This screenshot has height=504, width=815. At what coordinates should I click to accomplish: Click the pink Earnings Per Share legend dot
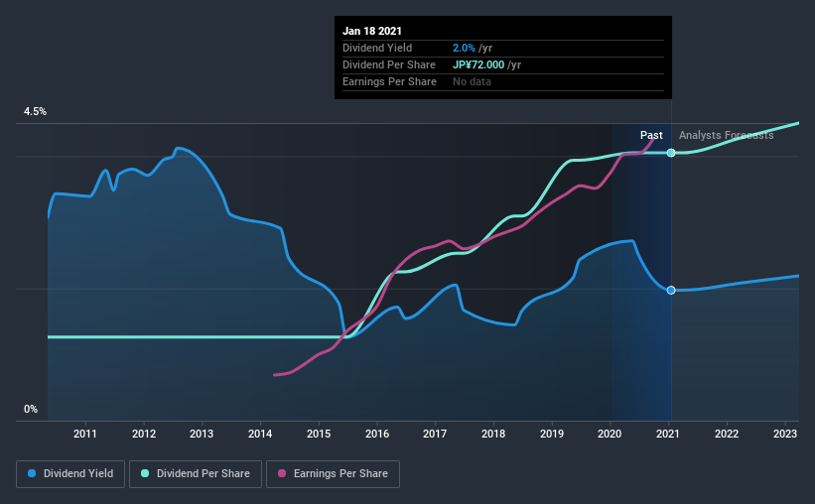click(282, 473)
